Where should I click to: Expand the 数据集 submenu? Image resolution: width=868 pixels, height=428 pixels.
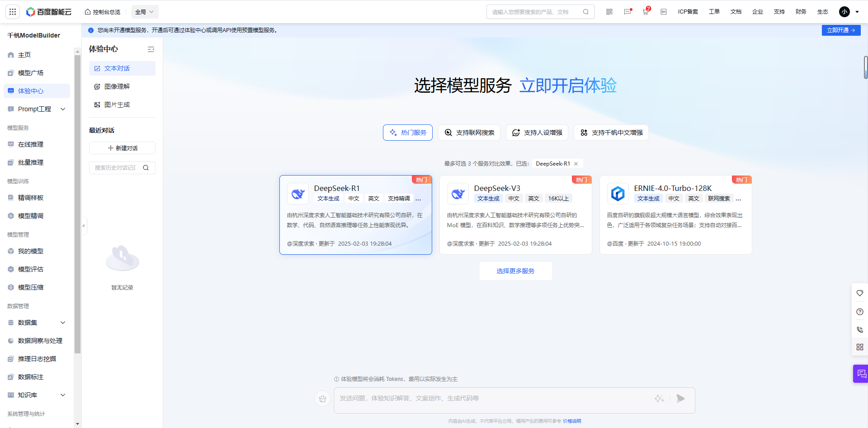[63, 323]
